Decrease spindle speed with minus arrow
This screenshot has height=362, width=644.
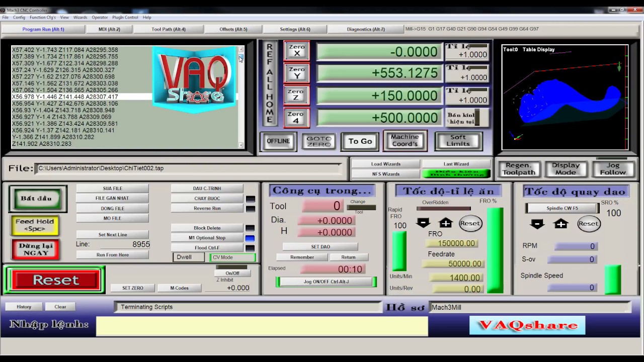pyautogui.click(x=537, y=224)
